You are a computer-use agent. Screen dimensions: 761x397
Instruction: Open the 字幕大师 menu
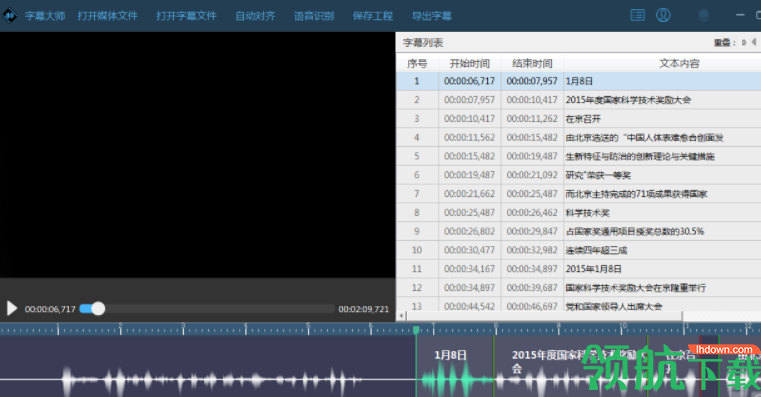pyautogui.click(x=45, y=16)
